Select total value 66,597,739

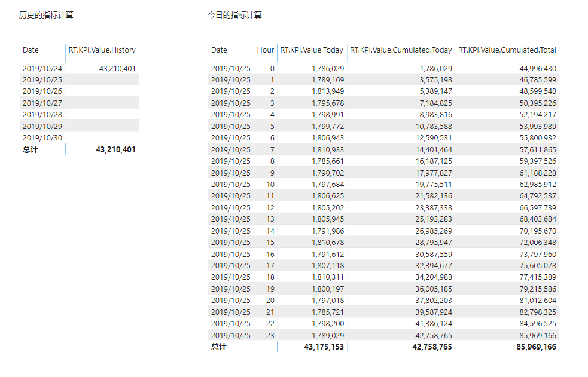(x=538, y=208)
